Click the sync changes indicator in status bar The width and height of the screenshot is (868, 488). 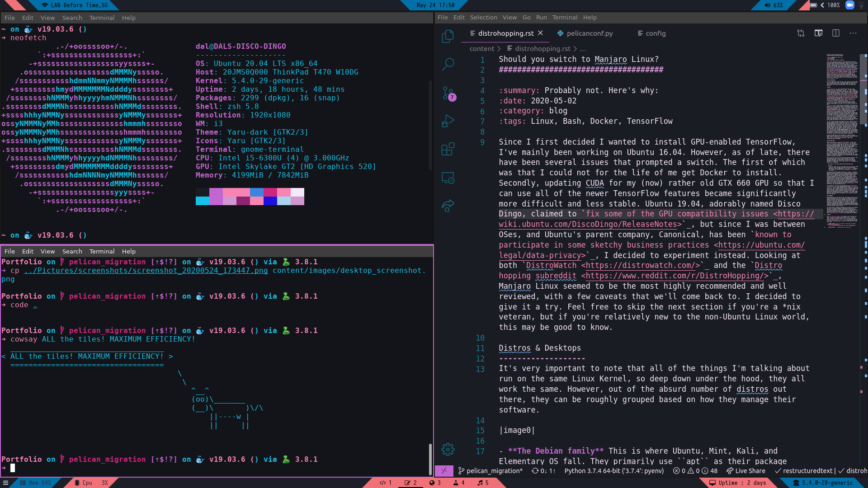tap(543, 471)
